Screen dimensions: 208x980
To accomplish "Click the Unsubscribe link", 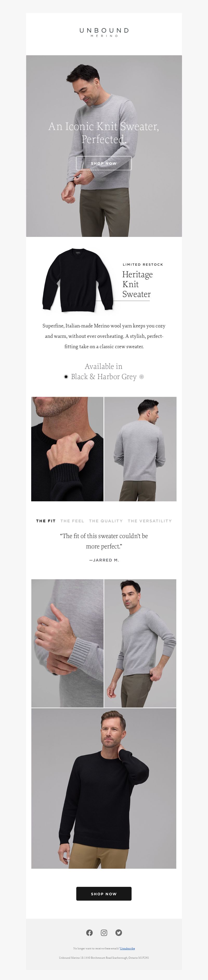I will (127, 948).
